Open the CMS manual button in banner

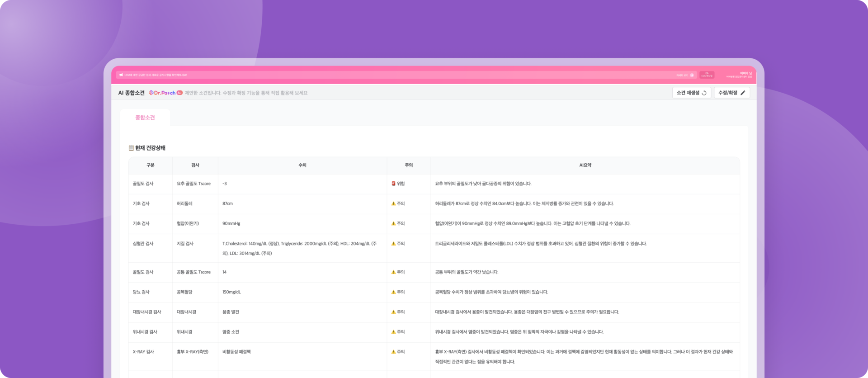[707, 75]
